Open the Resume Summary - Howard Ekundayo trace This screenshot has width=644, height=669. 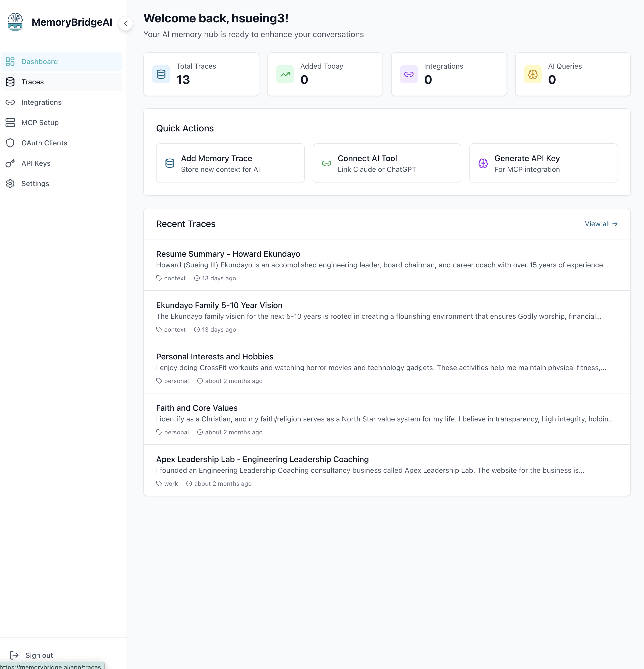click(228, 254)
